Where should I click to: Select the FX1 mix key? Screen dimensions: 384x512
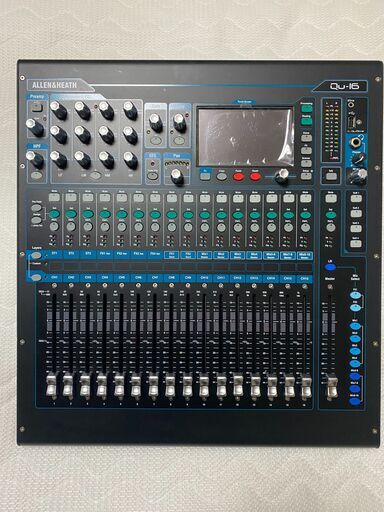[356, 295]
